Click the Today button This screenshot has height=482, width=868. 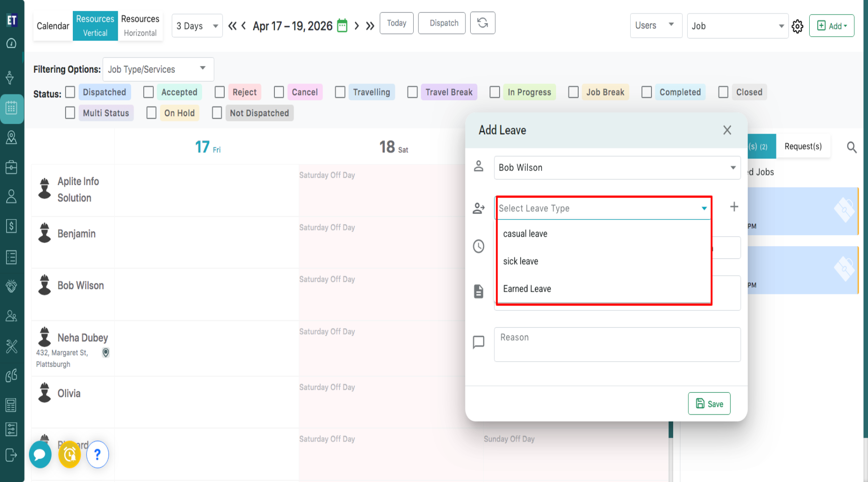click(x=396, y=23)
